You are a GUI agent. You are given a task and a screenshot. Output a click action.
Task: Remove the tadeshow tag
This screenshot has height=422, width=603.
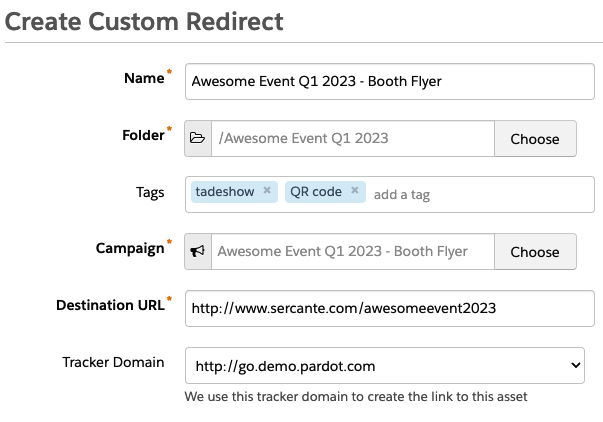click(267, 191)
